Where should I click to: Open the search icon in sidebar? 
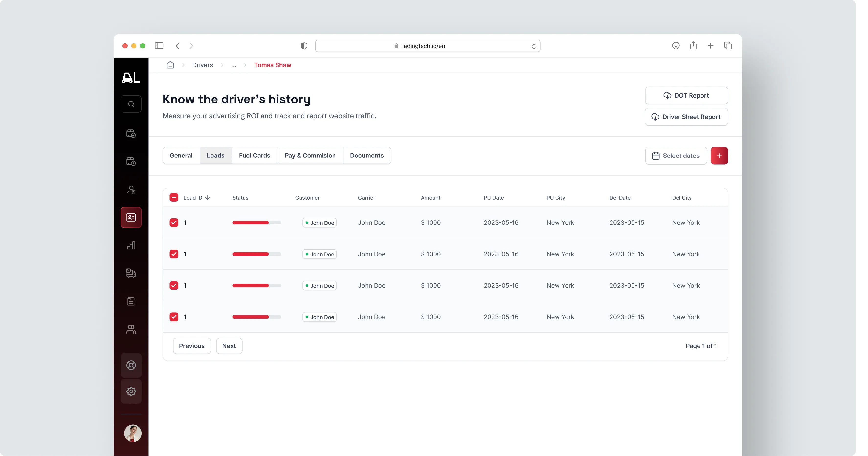point(131,104)
